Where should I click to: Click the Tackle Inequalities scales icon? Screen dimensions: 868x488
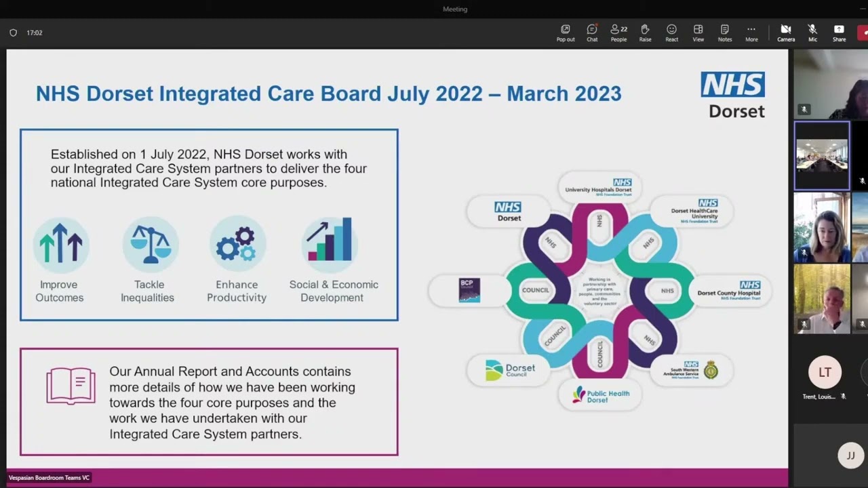click(151, 244)
